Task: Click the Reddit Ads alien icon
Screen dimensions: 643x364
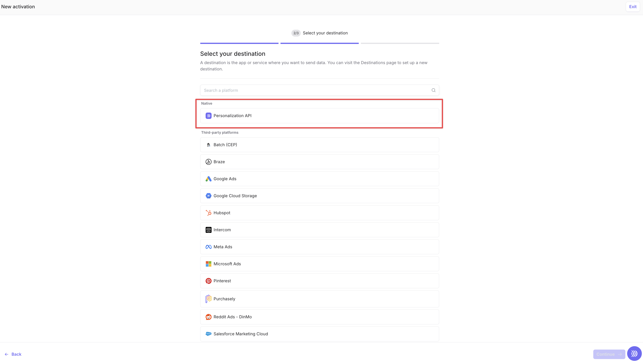Action: pyautogui.click(x=208, y=317)
